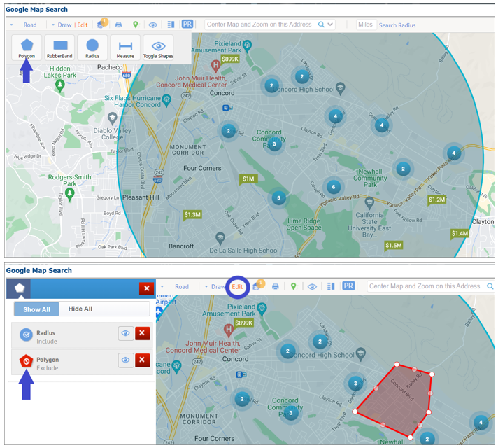
Task: Activate the Measure tool
Action: 125,47
